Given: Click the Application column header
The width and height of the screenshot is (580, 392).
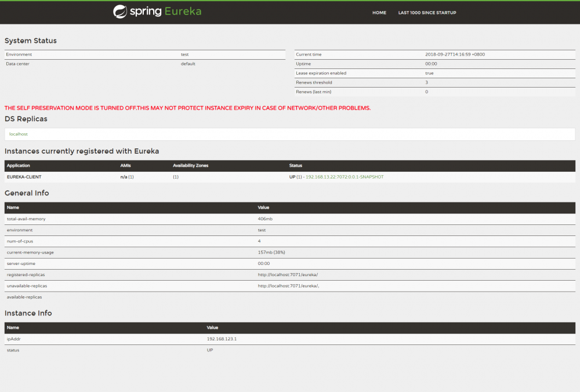Looking at the screenshot, I should coord(18,166).
